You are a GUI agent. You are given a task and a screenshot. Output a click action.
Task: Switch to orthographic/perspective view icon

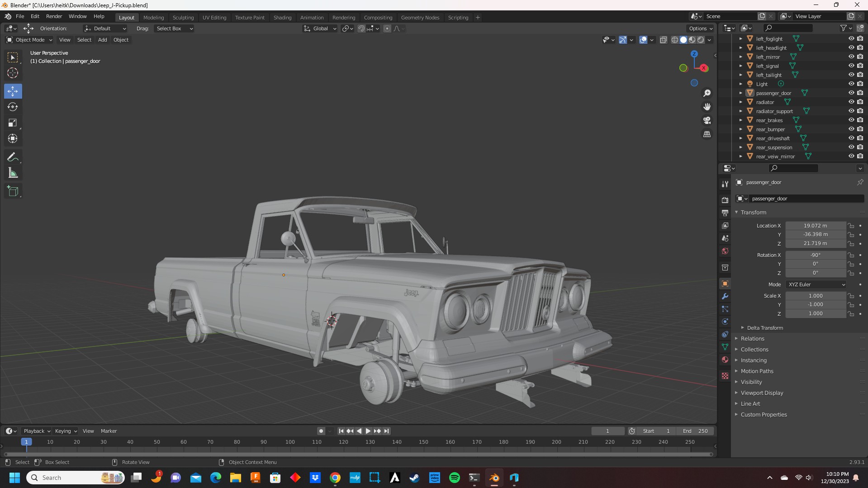click(707, 134)
